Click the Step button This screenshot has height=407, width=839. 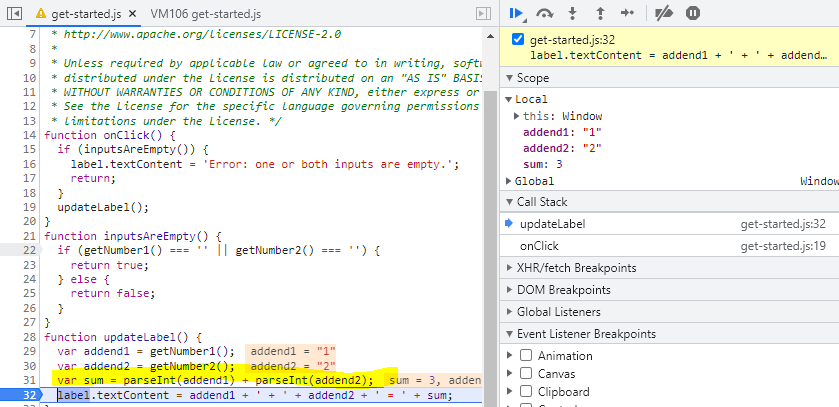tap(627, 13)
